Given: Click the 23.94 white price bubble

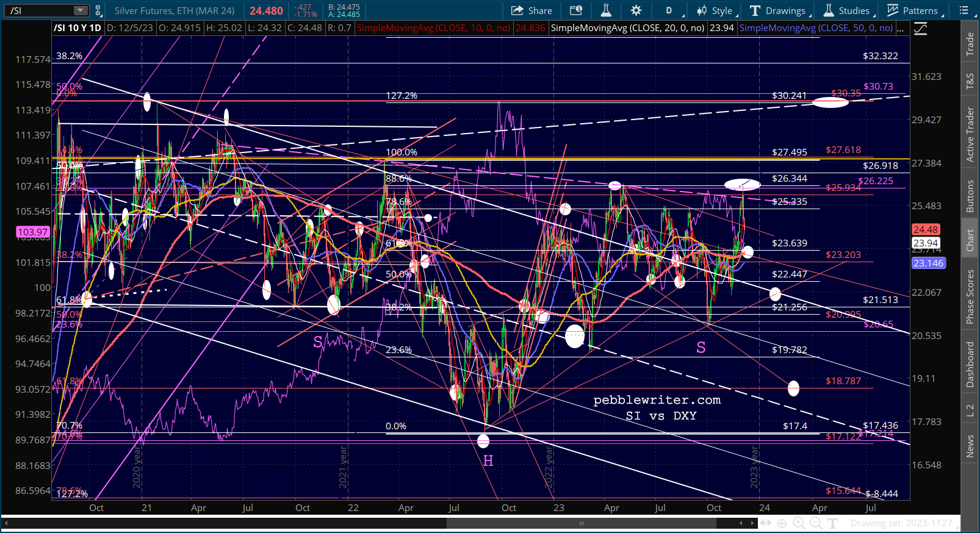Looking at the screenshot, I should point(926,243).
